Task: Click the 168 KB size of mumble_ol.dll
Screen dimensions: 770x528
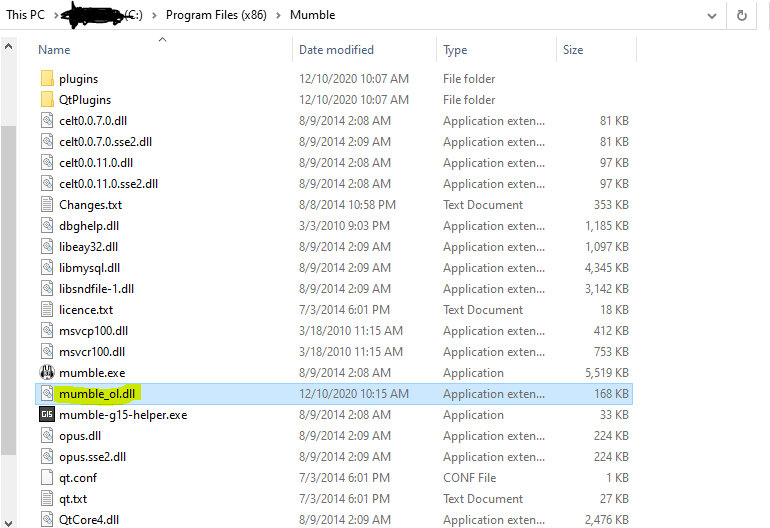Action: 611,394
